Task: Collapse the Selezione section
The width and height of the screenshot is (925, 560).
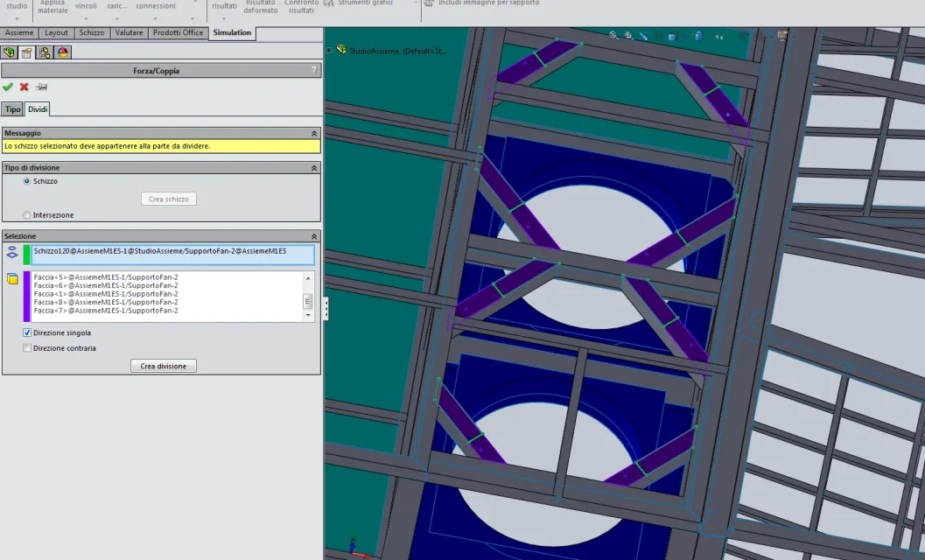Action: pyautogui.click(x=314, y=236)
